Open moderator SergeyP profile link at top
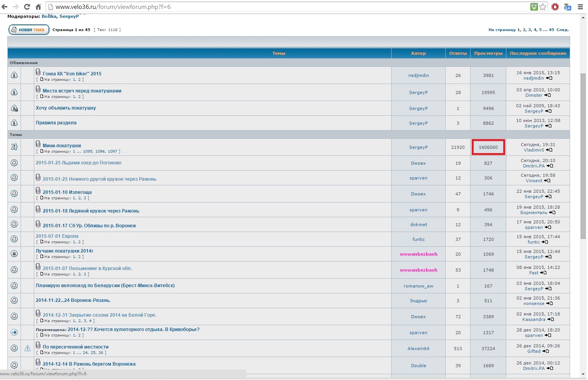 (x=69, y=16)
